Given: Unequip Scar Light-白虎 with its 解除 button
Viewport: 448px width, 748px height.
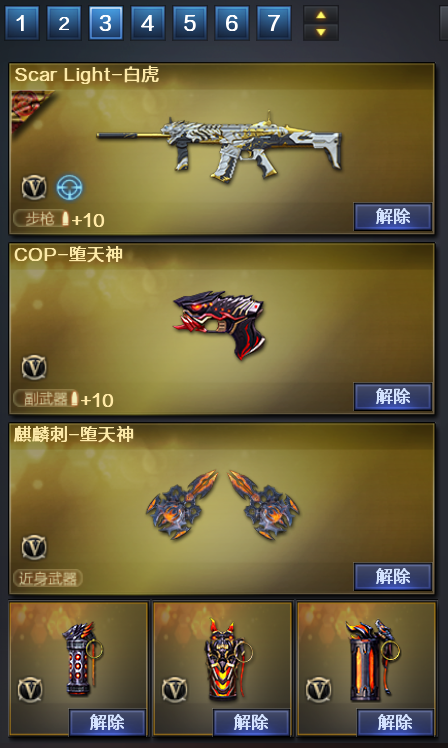Looking at the screenshot, I should [393, 217].
